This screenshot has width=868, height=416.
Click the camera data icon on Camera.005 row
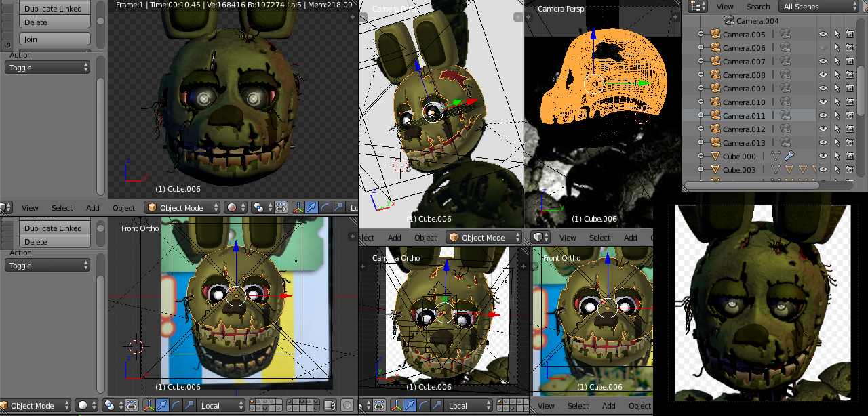click(785, 34)
